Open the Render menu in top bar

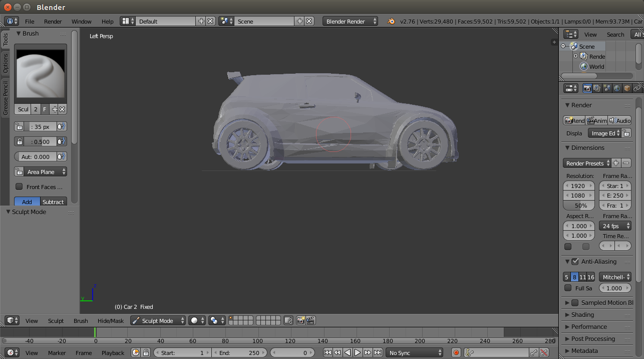(53, 22)
